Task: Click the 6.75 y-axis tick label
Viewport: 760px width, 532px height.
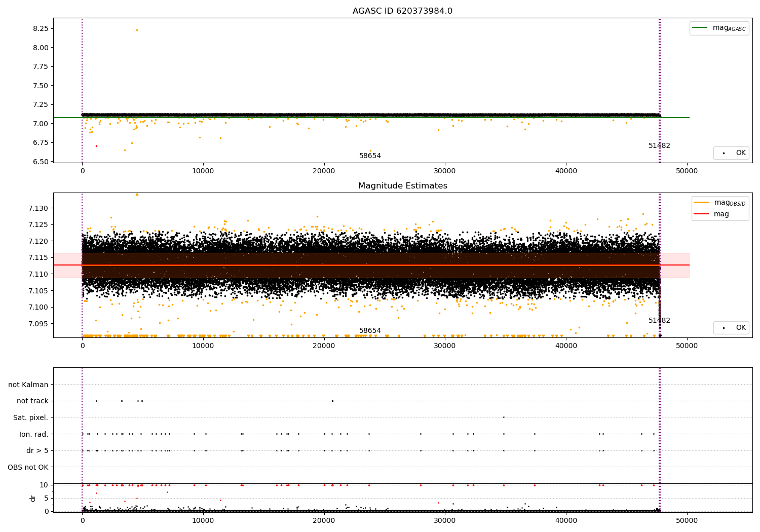Action: coord(40,142)
